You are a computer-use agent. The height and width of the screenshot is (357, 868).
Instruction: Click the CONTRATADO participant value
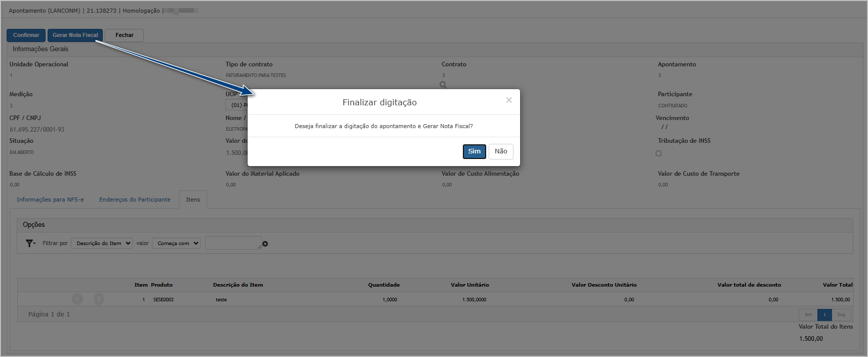(x=673, y=106)
